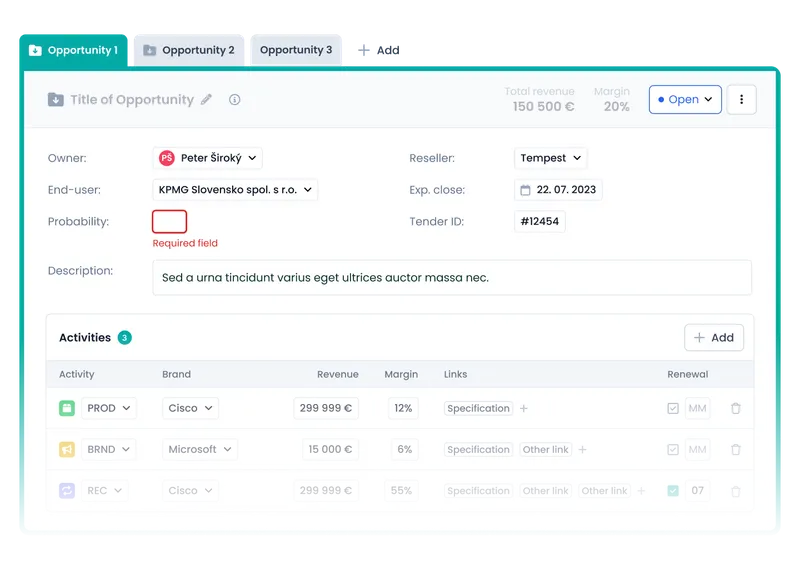Click the Add button in Activities section
Viewport: 800px width, 569px height.
tap(714, 338)
